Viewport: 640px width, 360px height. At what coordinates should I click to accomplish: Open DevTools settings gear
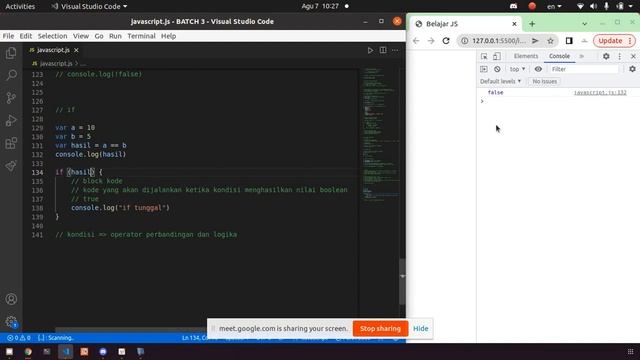[x=606, y=56]
